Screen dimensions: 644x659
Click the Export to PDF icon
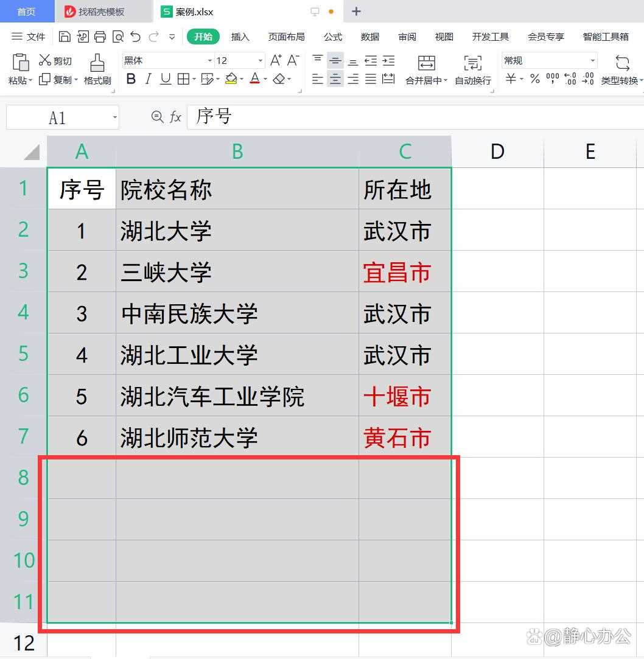[83, 37]
